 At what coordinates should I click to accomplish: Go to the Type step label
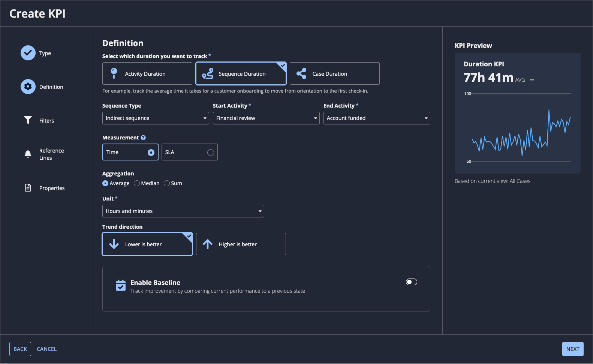click(x=45, y=53)
